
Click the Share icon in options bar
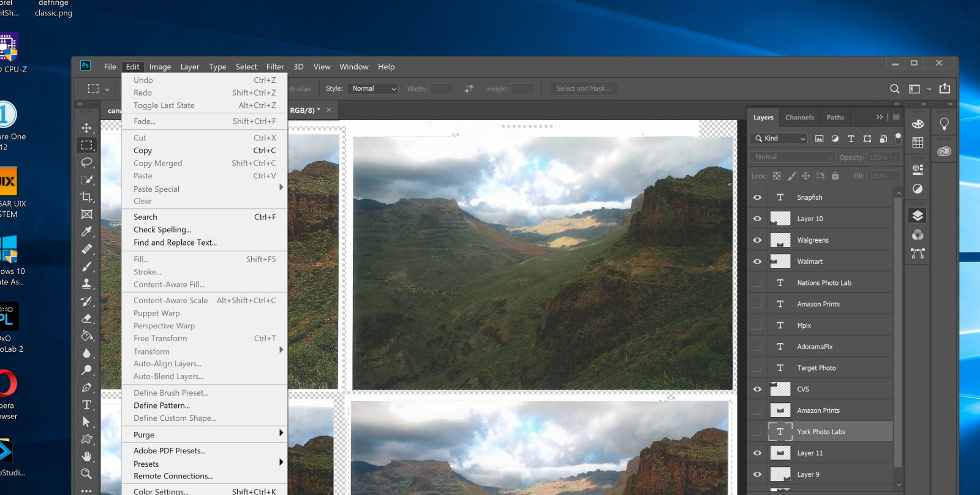click(x=944, y=88)
